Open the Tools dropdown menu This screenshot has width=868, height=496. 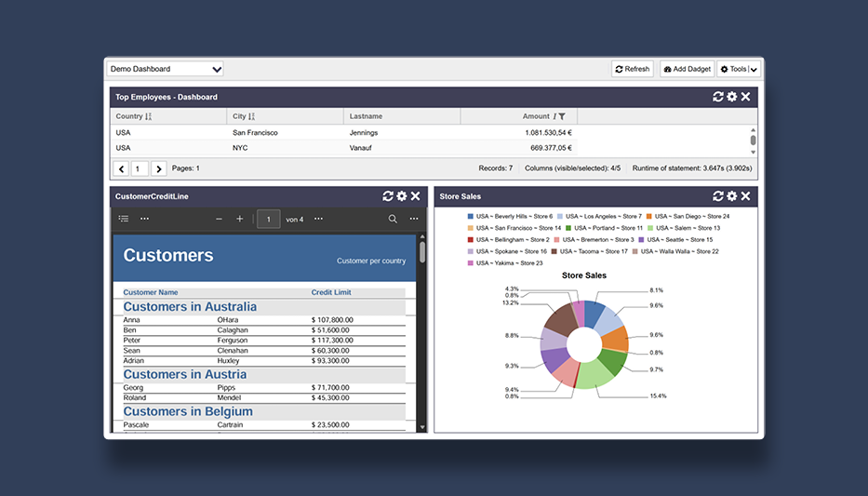coord(739,69)
